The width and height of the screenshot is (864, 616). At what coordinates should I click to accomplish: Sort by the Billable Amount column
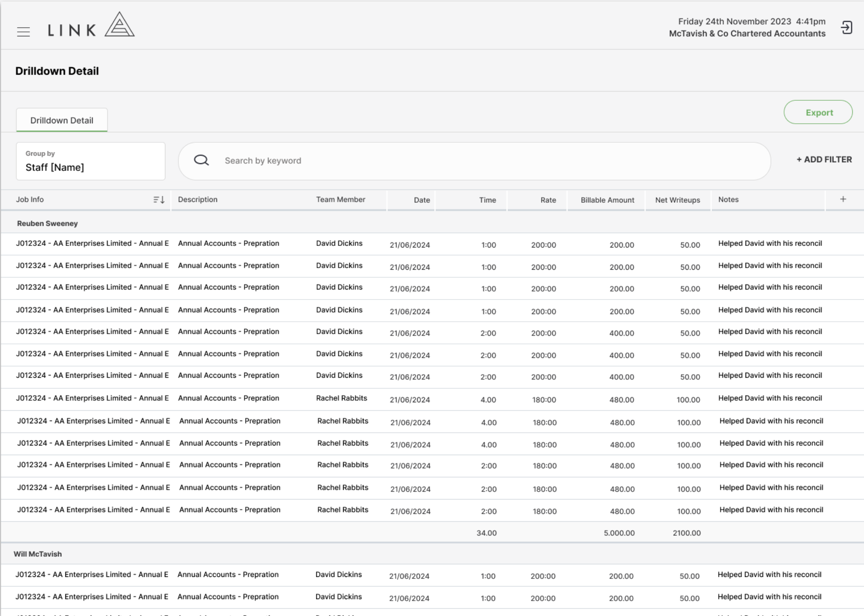(x=607, y=200)
